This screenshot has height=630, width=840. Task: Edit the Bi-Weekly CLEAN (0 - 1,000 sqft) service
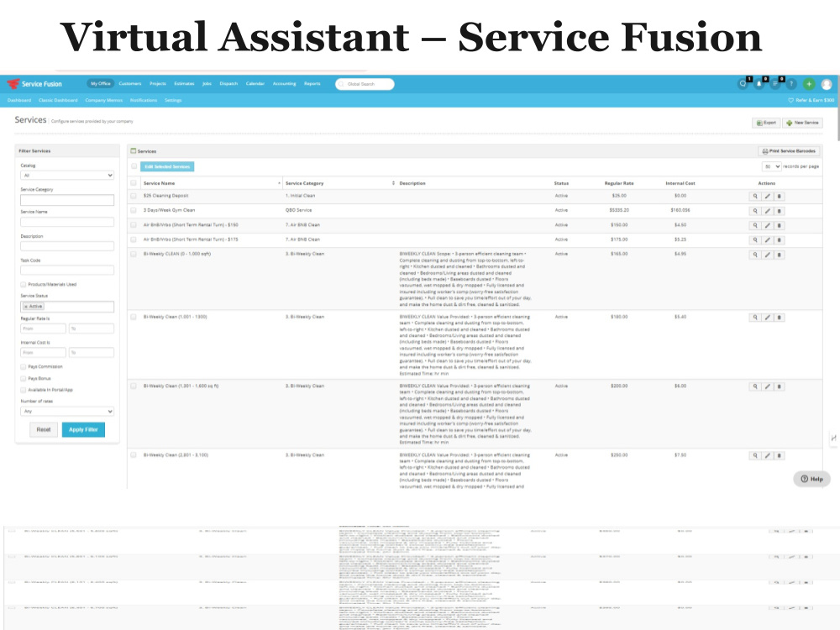[x=767, y=255]
